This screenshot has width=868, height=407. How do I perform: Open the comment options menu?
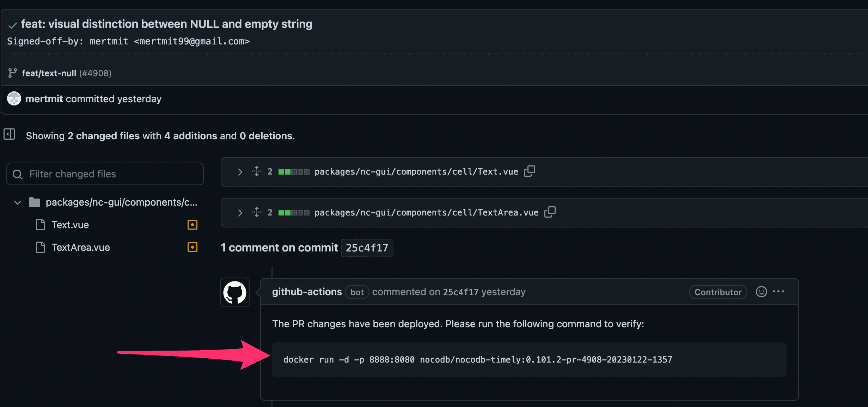pos(779,292)
